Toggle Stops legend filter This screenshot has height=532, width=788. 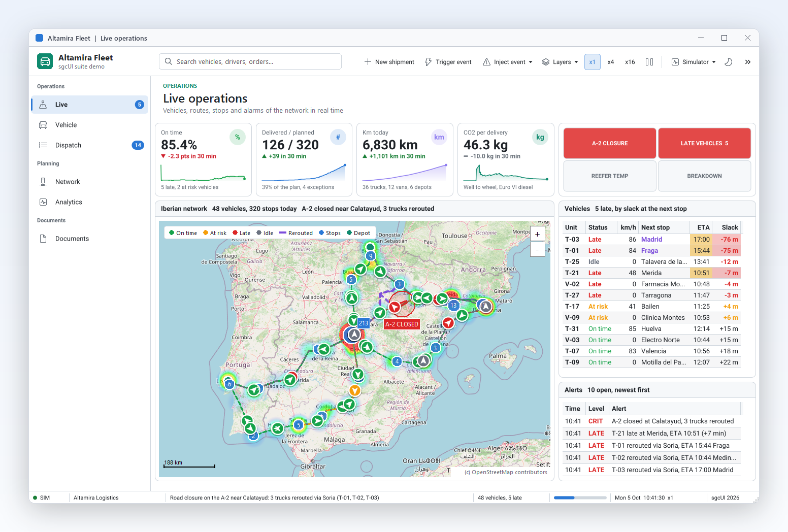[x=330, y=233]
